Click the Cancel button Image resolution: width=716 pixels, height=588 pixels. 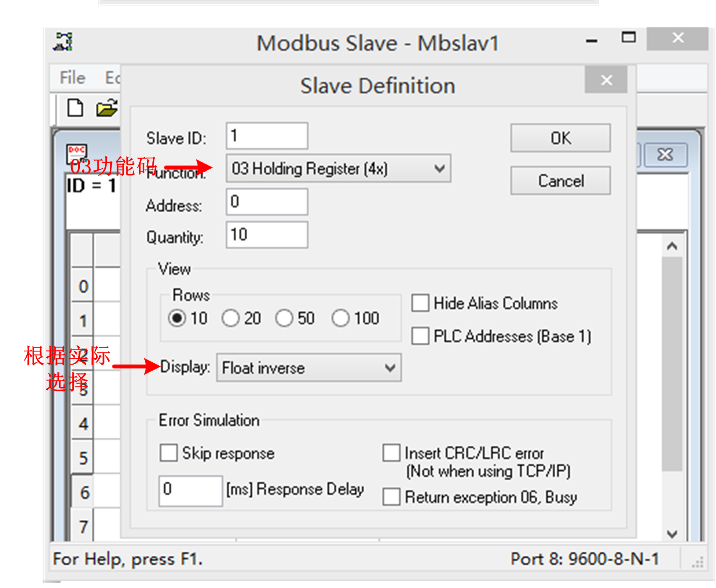560,181
